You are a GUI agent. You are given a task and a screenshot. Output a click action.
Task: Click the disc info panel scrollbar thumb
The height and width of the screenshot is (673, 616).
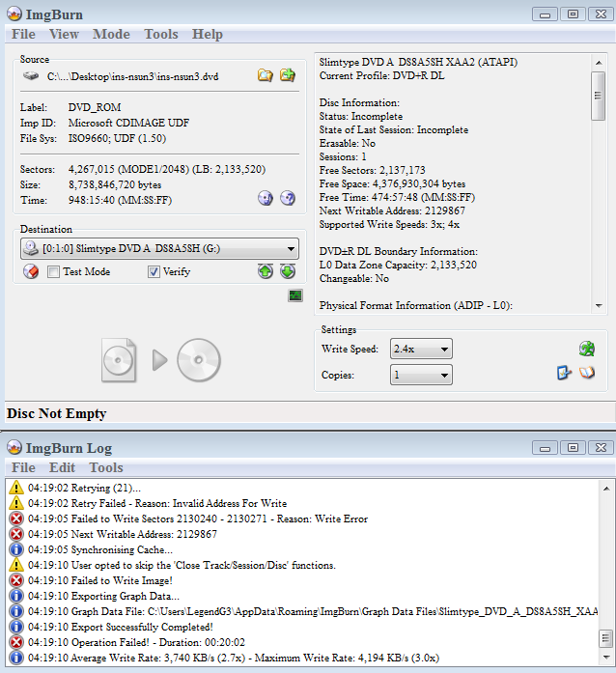(x=598, y=96)
